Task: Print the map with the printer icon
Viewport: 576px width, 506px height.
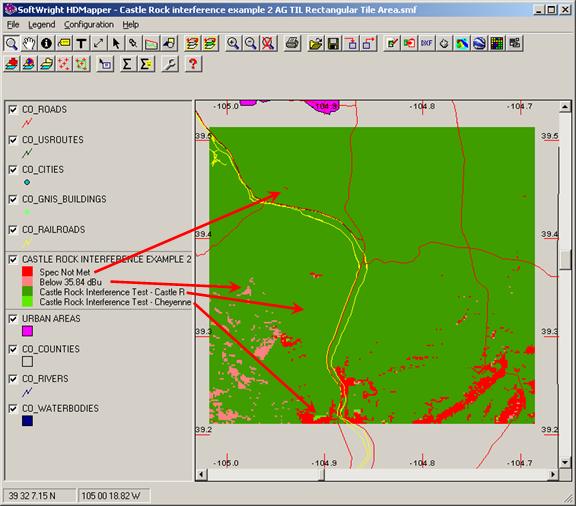Action: [292, 43]
